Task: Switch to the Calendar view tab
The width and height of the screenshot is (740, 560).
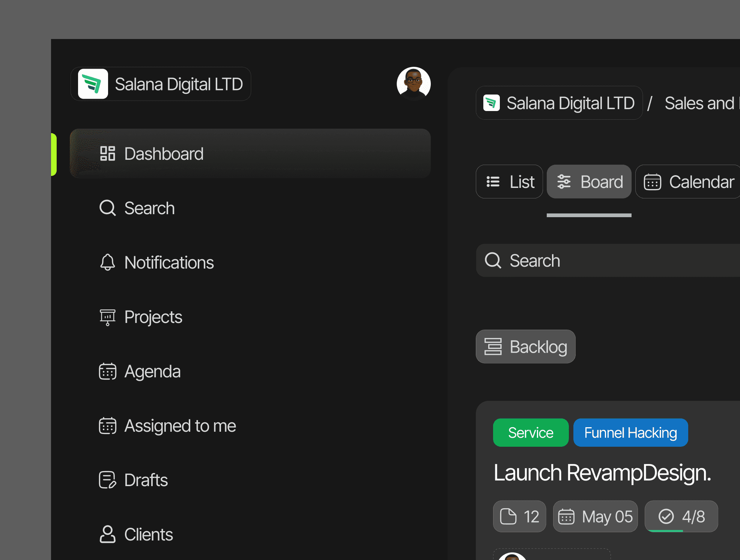Action: pos(689,182)
